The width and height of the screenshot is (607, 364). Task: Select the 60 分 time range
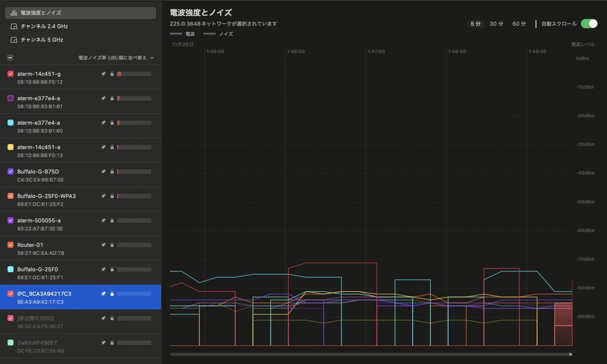(519, 24)
